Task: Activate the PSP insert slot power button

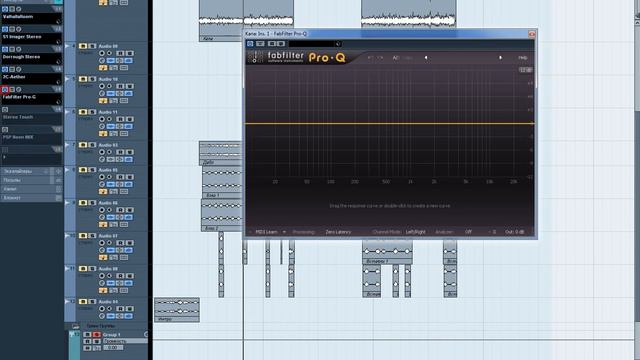Action: pos(5,129)
